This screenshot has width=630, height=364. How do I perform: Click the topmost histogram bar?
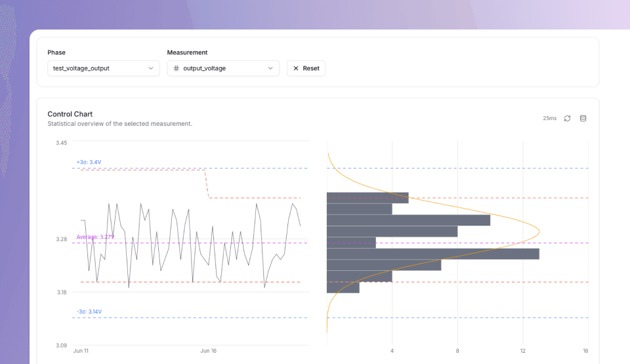point(367,197)
